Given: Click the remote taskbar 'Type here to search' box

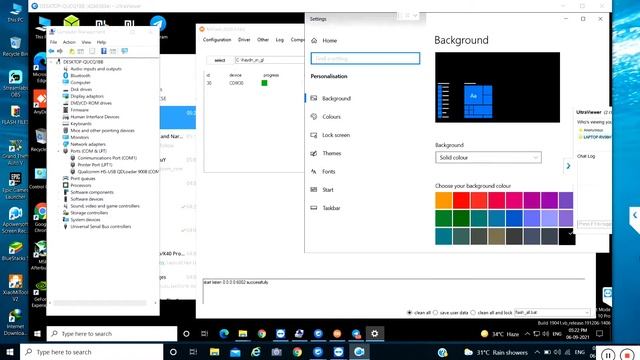Looking at the screenshot, I should click(112, 333).
